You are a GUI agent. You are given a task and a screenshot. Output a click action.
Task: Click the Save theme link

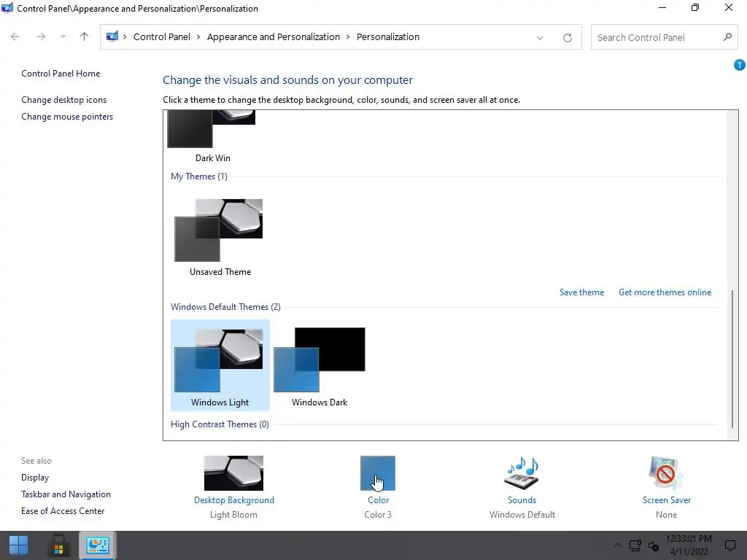tap(581, 292)
